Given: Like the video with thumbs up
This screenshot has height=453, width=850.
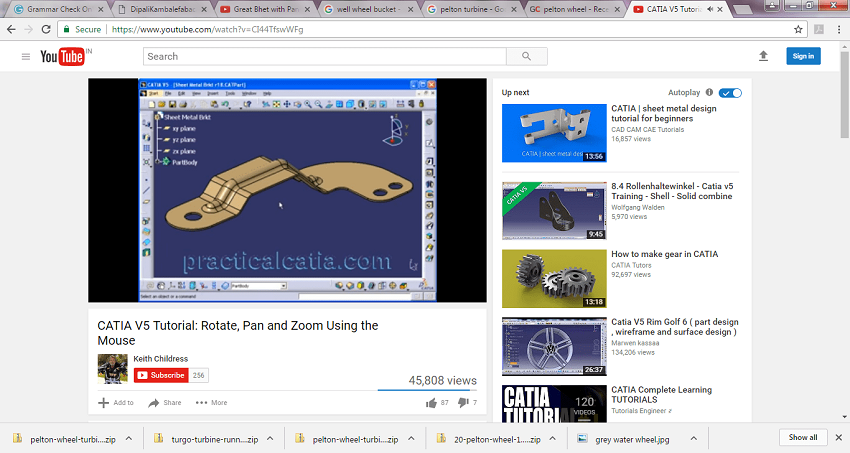Looking at the screenshot, I should click(432, 403).
